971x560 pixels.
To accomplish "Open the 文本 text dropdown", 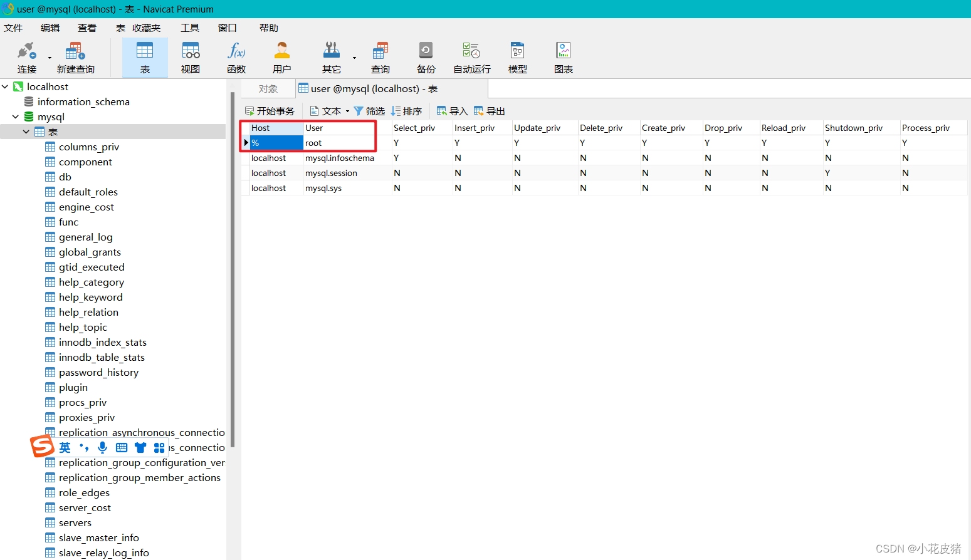I will [x=330, y=111].
